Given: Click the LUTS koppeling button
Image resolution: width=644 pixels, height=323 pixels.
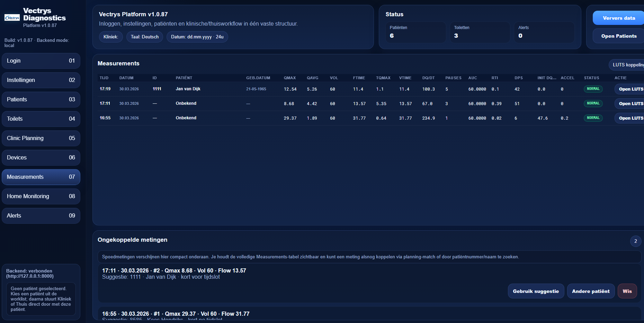Looking at the screenshot, I should coord(626,65).
